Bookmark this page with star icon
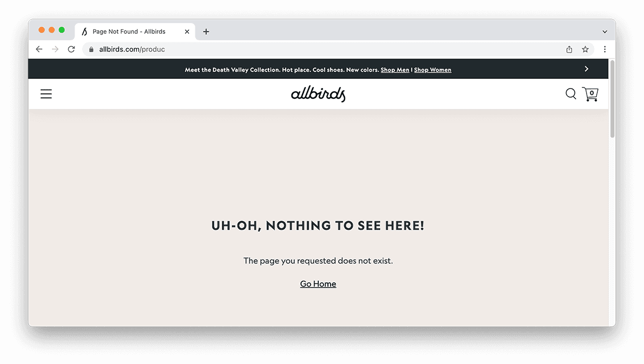Viewport: 644px width, 364px height. (x=586, y=49)
